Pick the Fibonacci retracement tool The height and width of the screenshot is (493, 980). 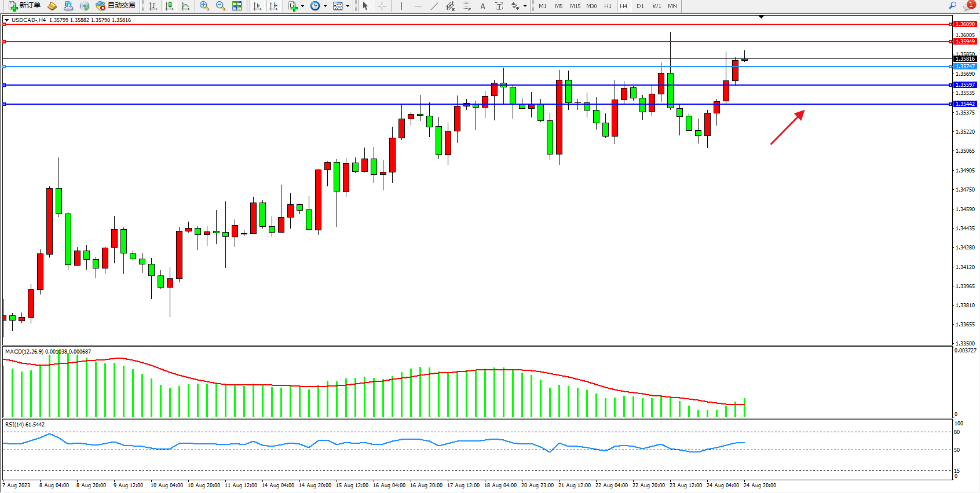(466, 6)
